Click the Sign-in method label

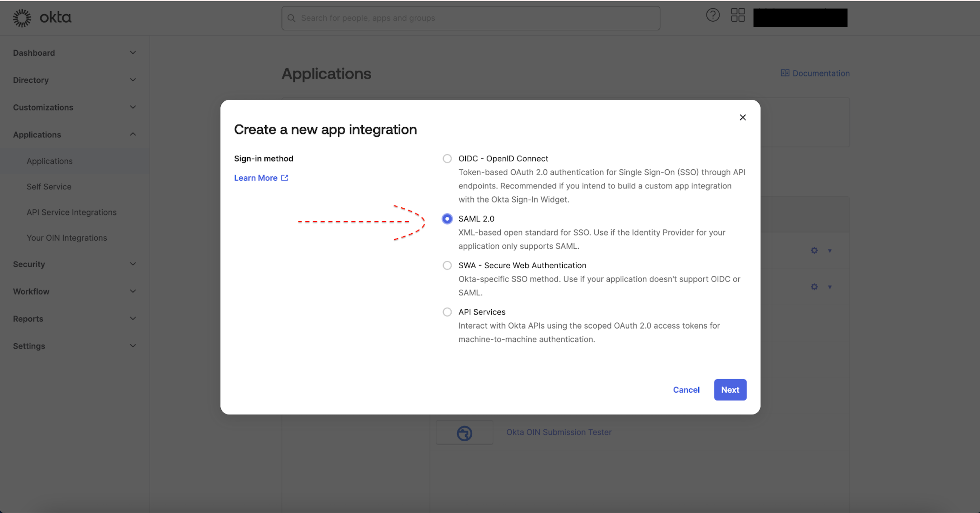pyautogui.click(x=264, y=159)
